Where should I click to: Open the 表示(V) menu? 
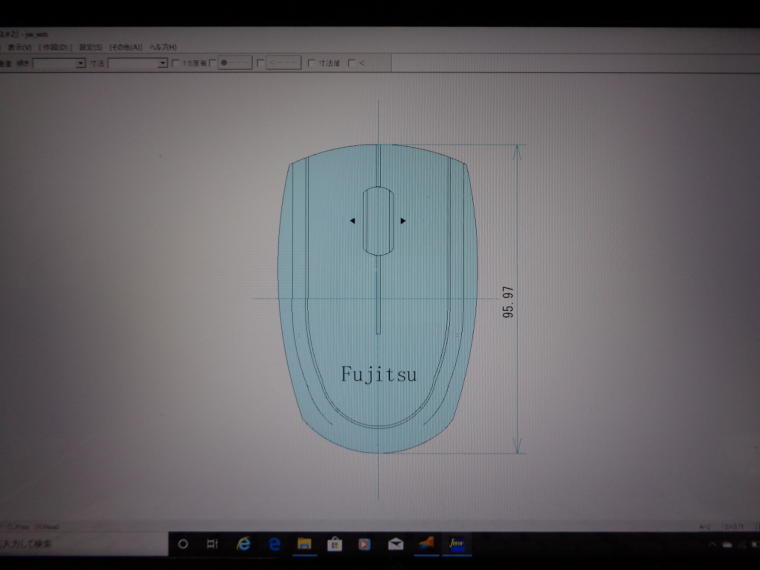point(20,47)
